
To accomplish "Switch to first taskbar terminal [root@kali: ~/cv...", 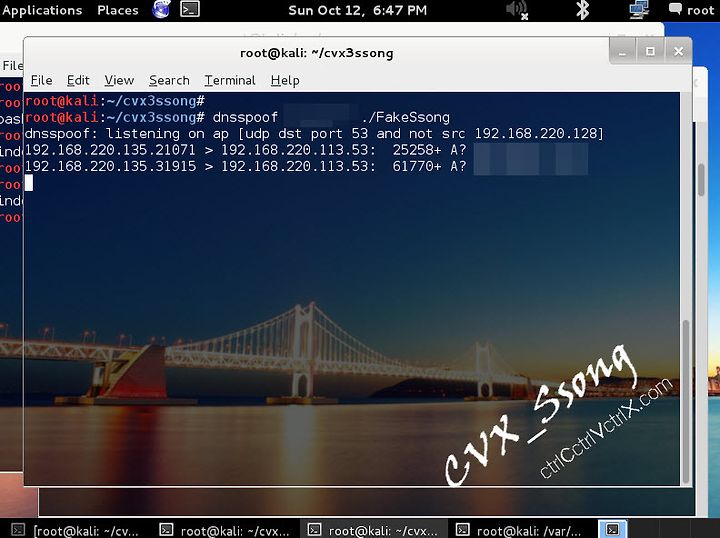I will 76,530.
